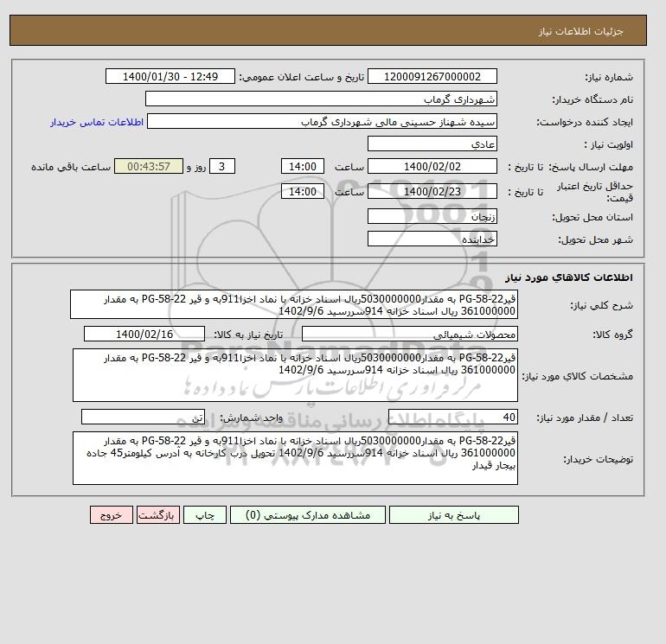Click the request creator field سیده شهناز حسینی

(x=322, y=121)
